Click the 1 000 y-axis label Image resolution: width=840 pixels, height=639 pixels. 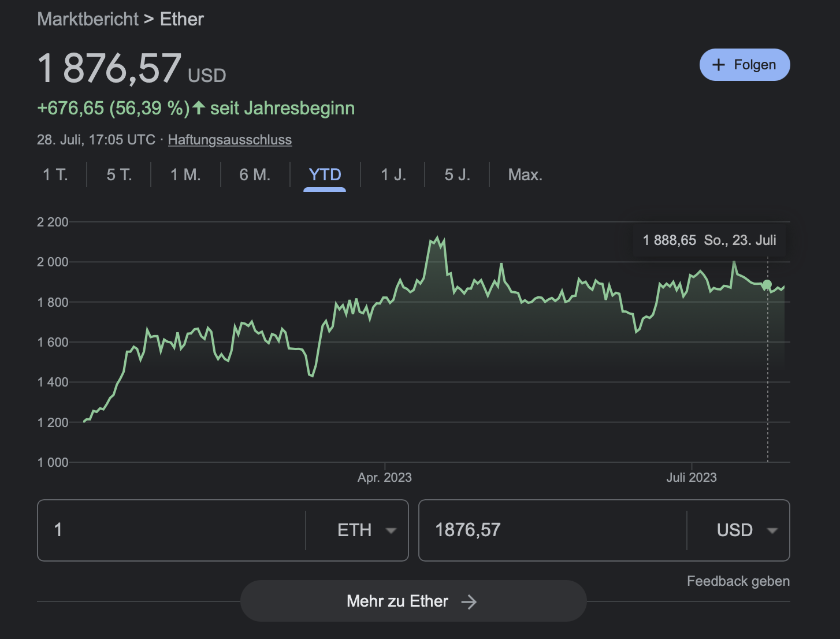pos(53,463)
